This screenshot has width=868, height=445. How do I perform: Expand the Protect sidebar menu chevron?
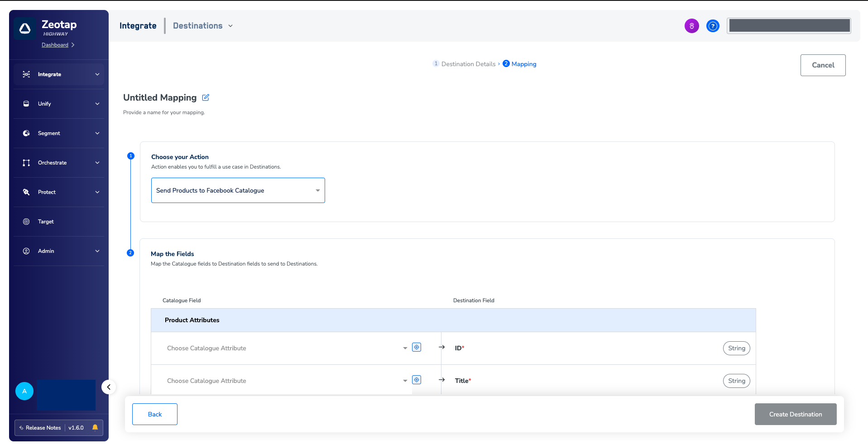pyautogui.click(x=97, y=192)
